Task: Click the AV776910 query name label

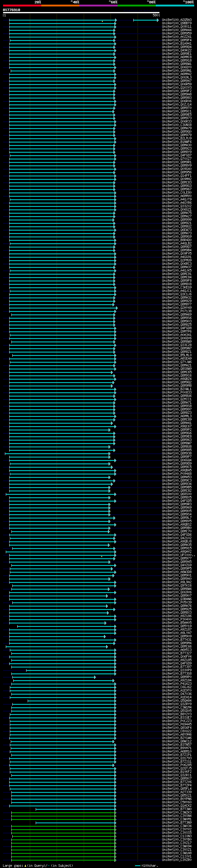Action: [x=11, y=10]
